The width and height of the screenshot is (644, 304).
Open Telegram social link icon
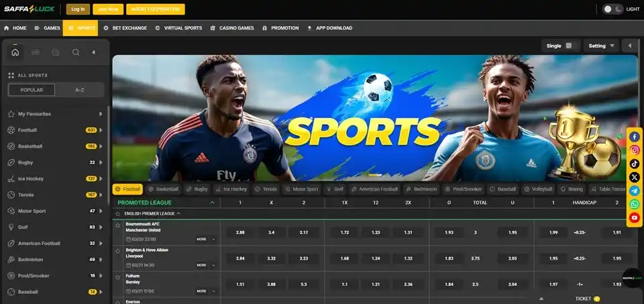[x=635, y=191]
